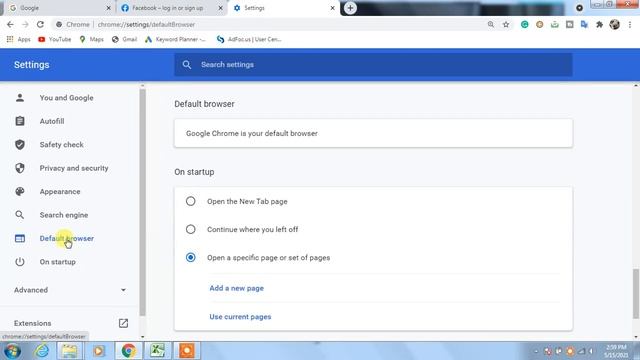
Task: Open a new tab with the plus button
Action: coord(350,8)
